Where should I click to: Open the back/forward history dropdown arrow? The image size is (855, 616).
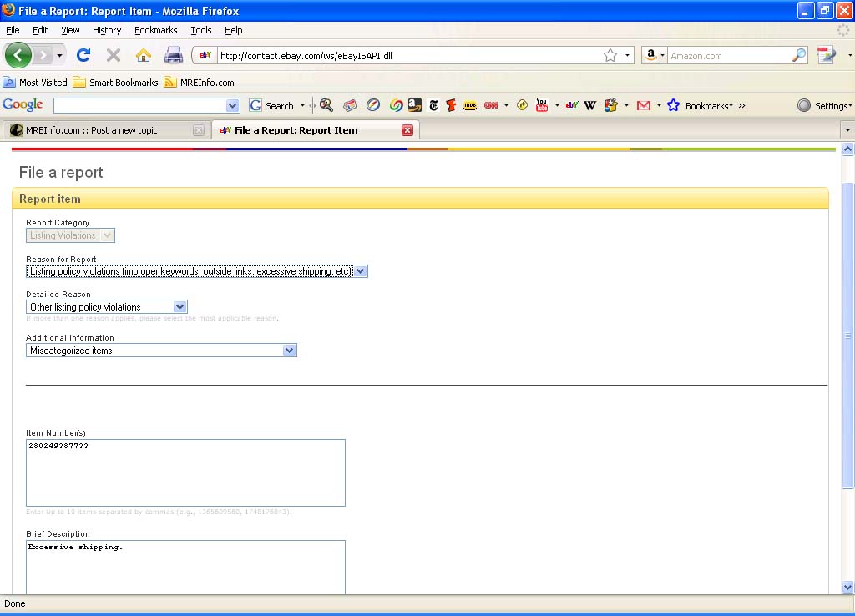[x=59, y=55]
